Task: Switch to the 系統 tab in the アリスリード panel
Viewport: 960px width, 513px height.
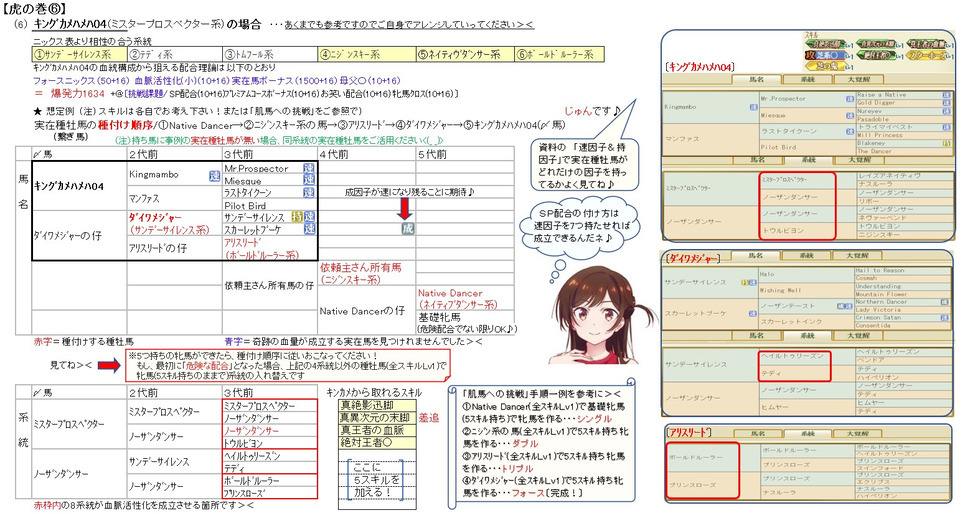Action: click(x=808, y=433)
